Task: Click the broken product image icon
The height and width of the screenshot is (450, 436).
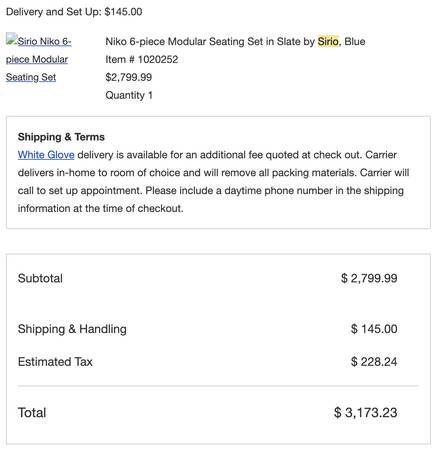Action: [12, 38]
